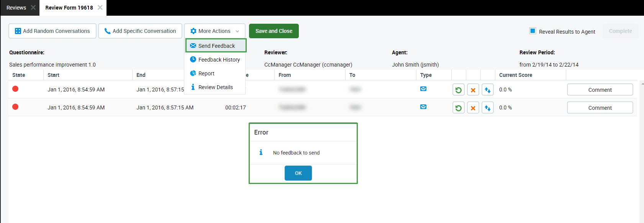Toggle Reveal Results to Agent checkbox
Viewport: 644px width, 223px height.
pyautogui.click(x=533, y=31)
